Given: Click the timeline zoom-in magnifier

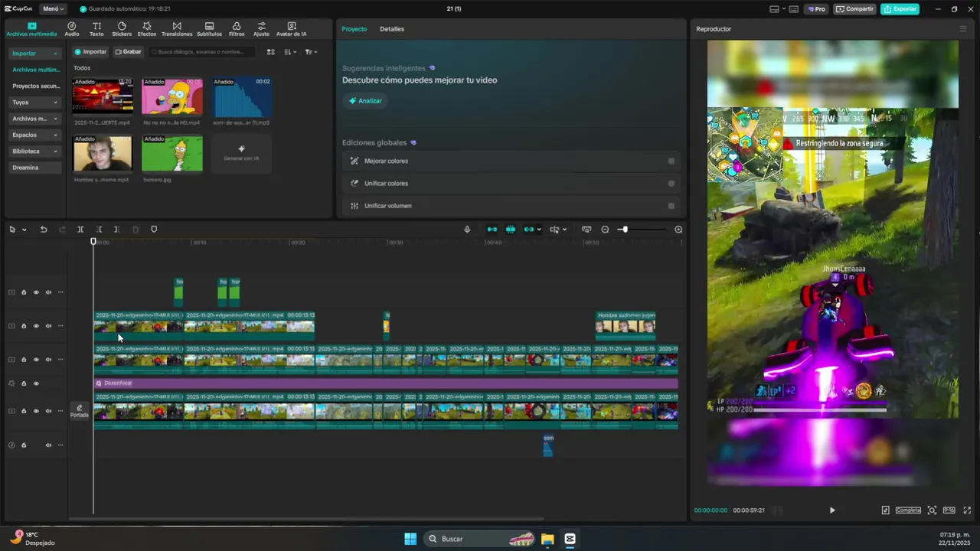Looking at the screenshot, I should (x=678, y=230).
